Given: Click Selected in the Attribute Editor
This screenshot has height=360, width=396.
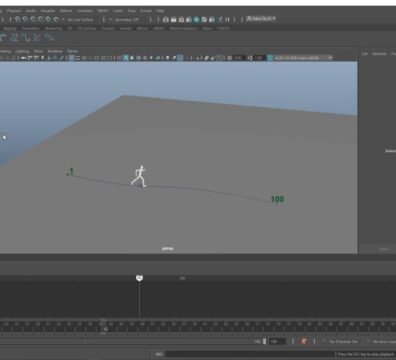Looking at the screenshot, I should (379, 54).
